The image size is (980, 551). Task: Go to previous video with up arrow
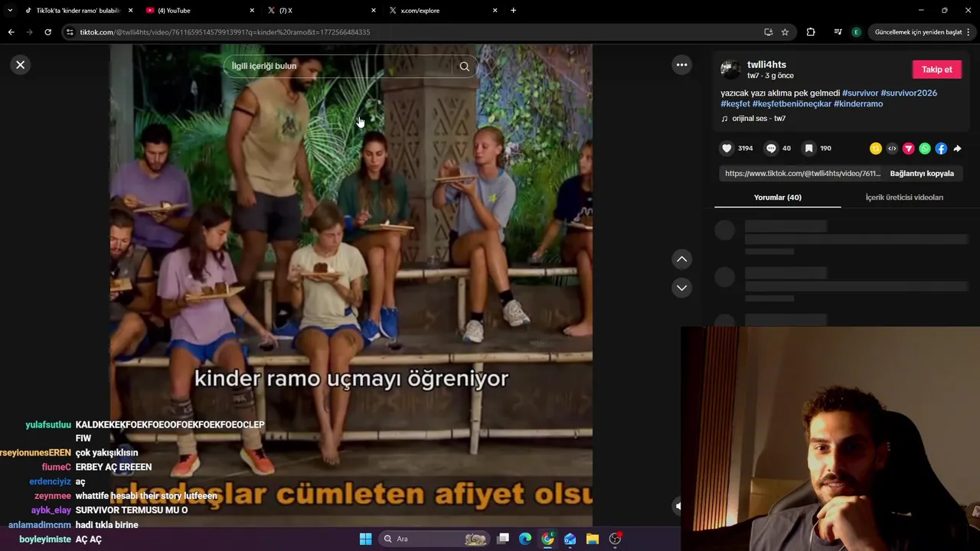pos(681,259)
